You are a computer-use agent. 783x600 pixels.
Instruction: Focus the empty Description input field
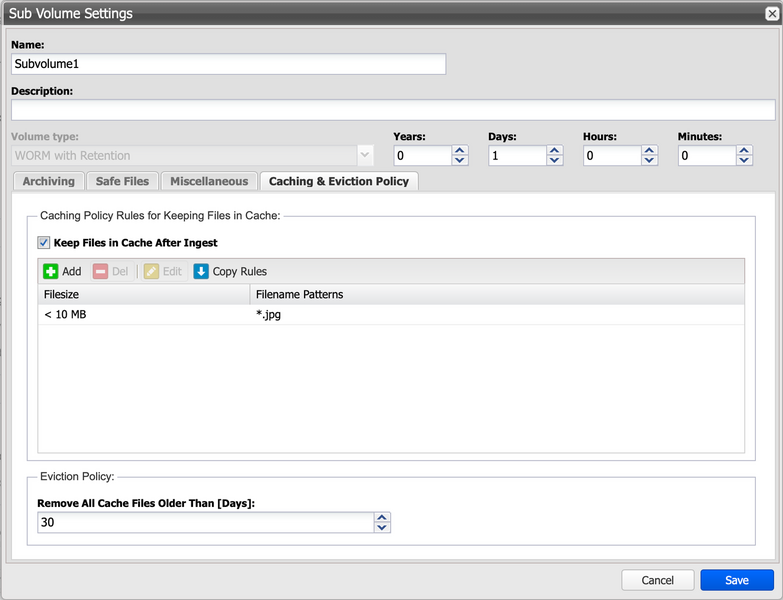392,110
